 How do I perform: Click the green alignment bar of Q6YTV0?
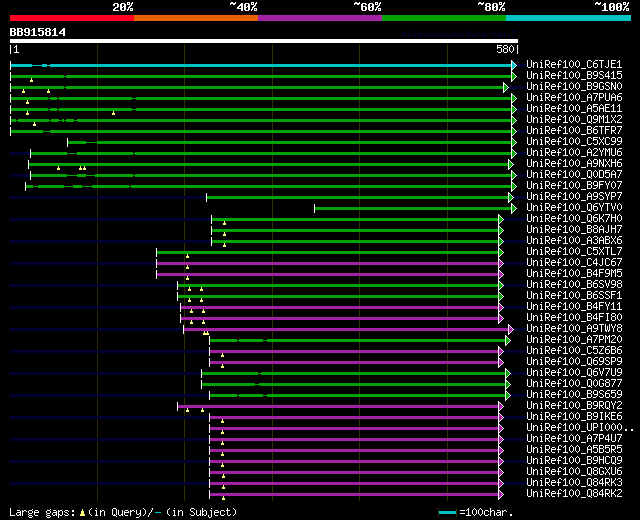(413, 209)
